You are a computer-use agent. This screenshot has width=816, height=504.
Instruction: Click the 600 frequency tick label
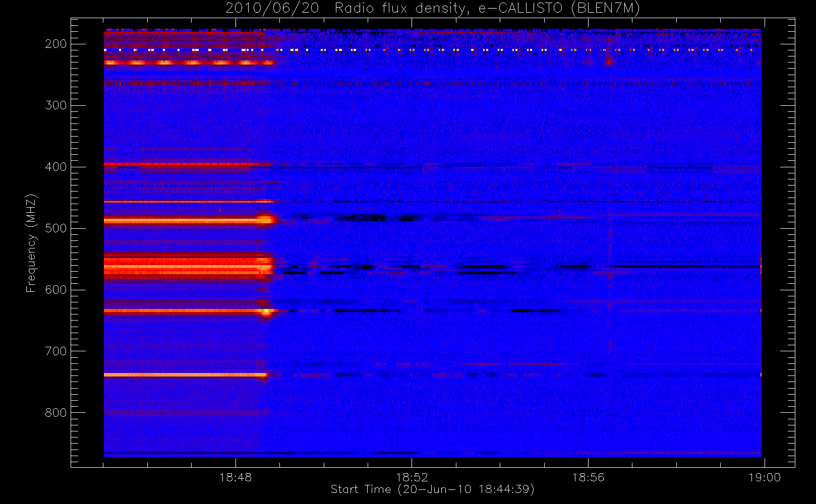click(56, 290)
